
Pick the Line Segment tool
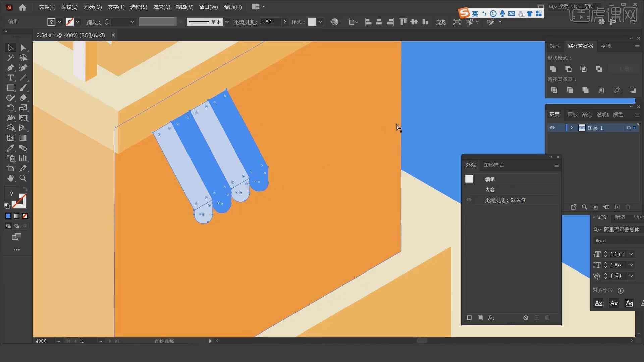click(x=23, y=78)
